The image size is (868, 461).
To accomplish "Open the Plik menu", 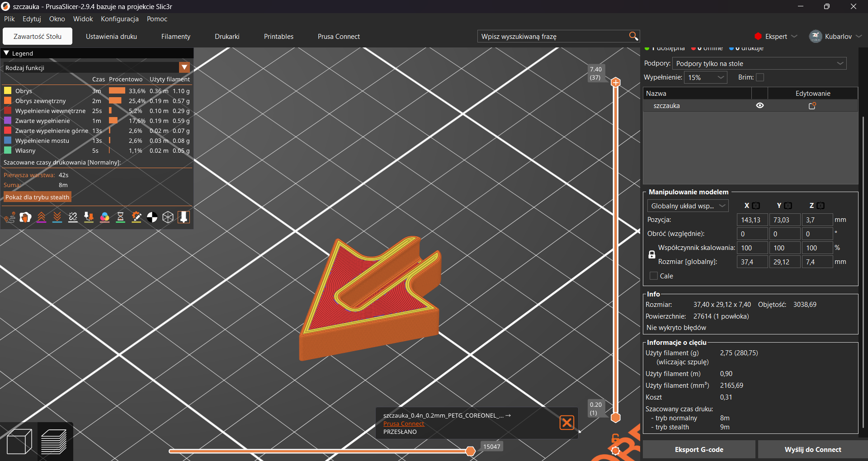I will 9,19.
